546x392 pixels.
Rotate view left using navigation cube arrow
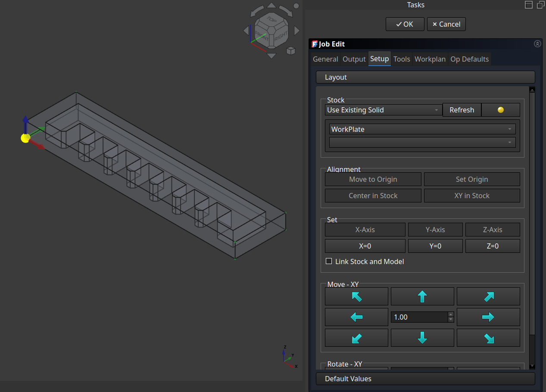tap(246, 31)
